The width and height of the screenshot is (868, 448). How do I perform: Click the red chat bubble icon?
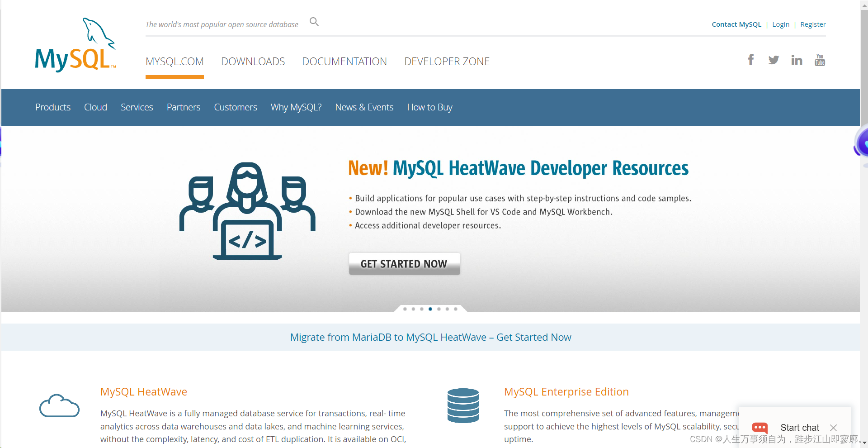(759, 428)
